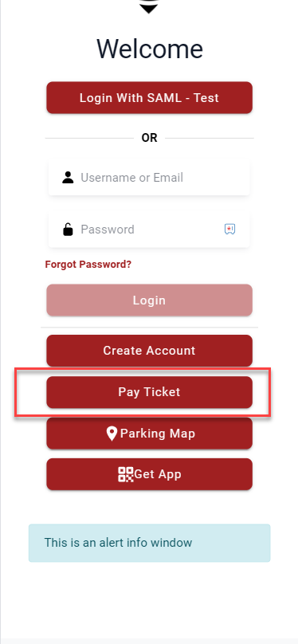Click the black logo above the Welcome heading

(x=149, y=6)
